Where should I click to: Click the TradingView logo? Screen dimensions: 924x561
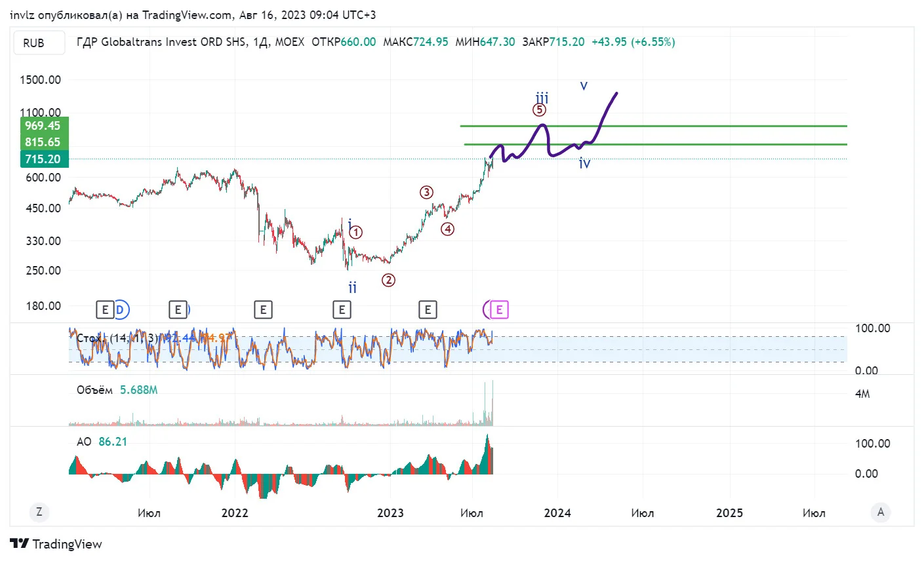click(56, 544)
